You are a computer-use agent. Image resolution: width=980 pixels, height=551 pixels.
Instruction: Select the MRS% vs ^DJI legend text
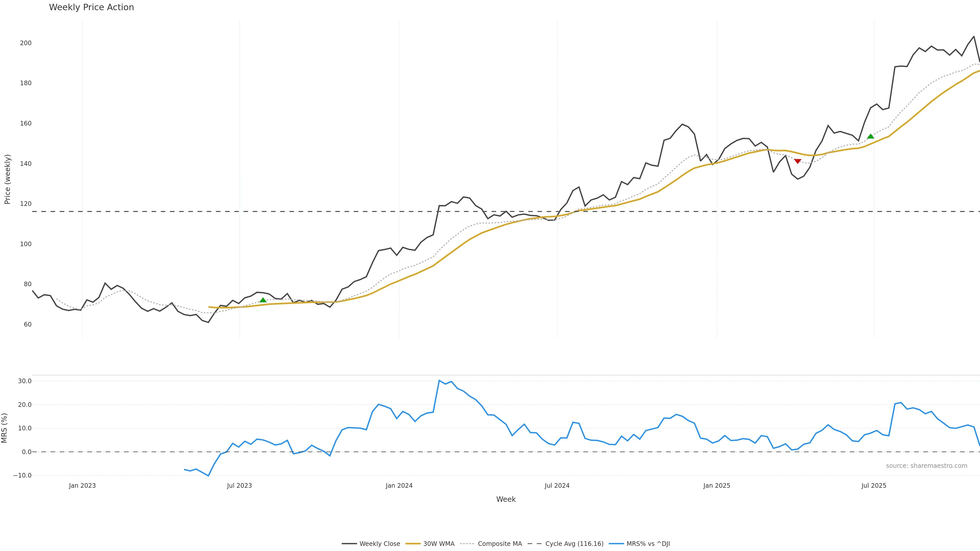pos(648,544)
